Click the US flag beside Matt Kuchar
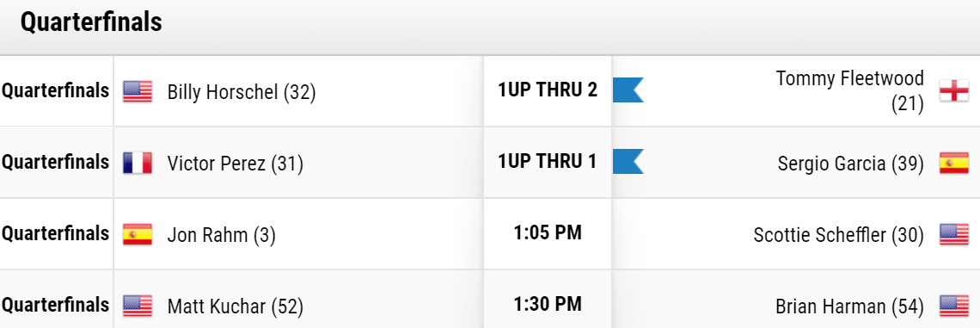This screenshot has height=328, width=980. (x=138, y=306)
